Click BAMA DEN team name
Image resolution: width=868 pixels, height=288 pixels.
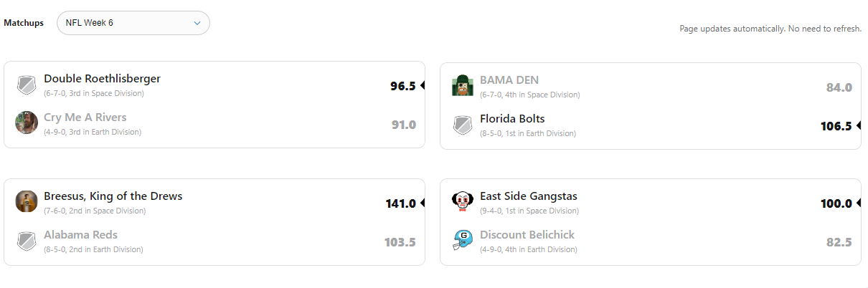coord(509,80)
